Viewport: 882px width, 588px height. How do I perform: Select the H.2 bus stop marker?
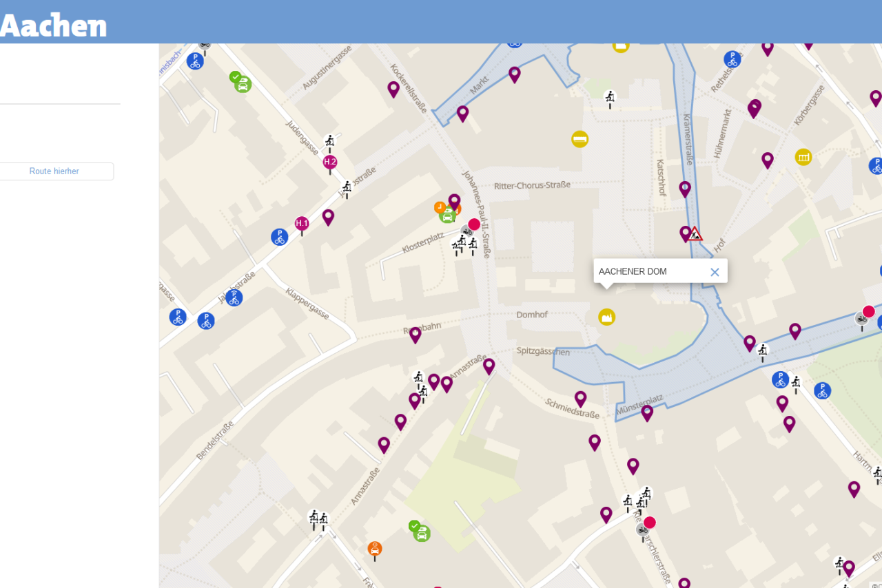coord(330,162)
